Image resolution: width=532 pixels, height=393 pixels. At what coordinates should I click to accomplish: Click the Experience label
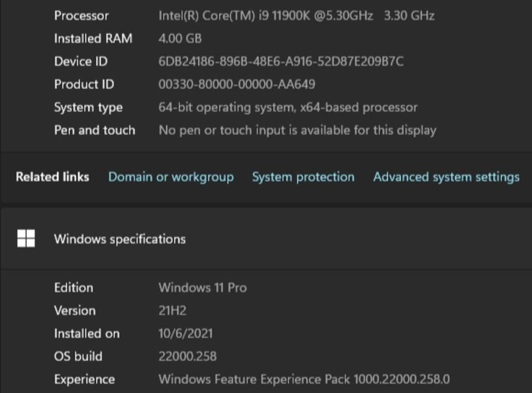point(84,379)
